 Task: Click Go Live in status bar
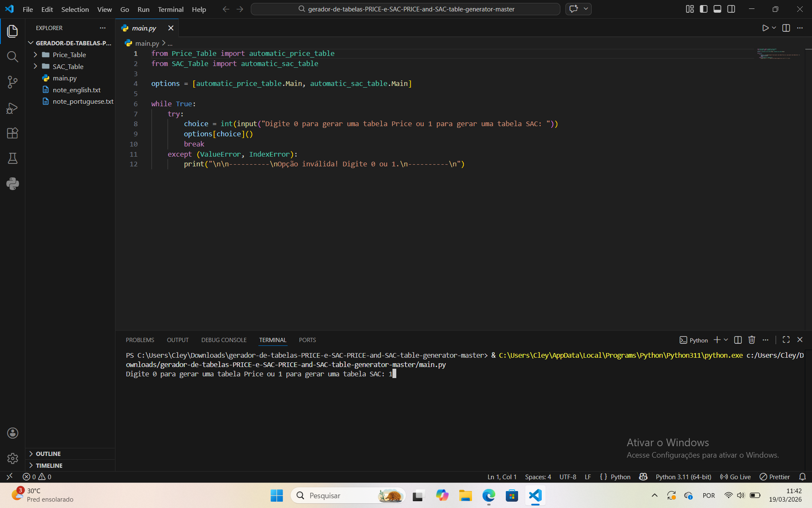tap(735, 477)
